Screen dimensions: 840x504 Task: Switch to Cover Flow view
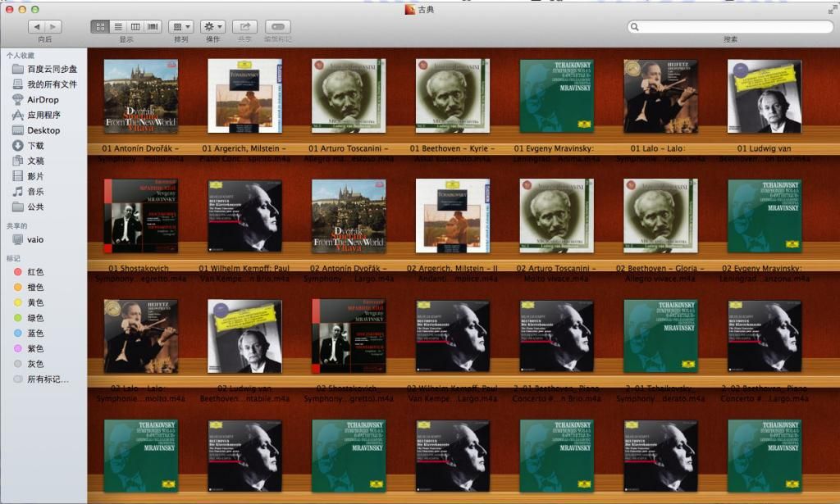[153, 27]
